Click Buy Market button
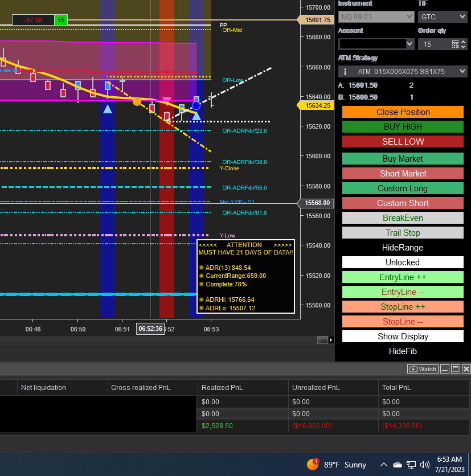Screen dimensions: 471x476 click(403, 159)
